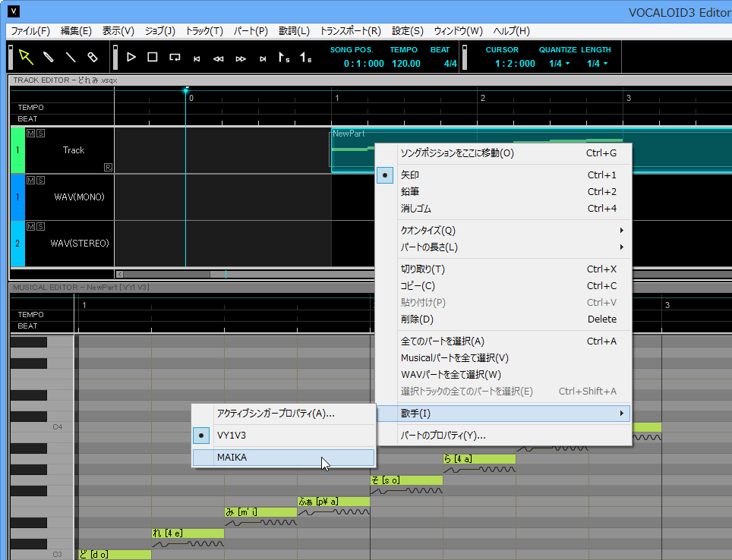Choose the 矢印 (arrow) tool radio option
Image resolution: width=732 pixels, height=560 pixels.
tap(503, 175)
